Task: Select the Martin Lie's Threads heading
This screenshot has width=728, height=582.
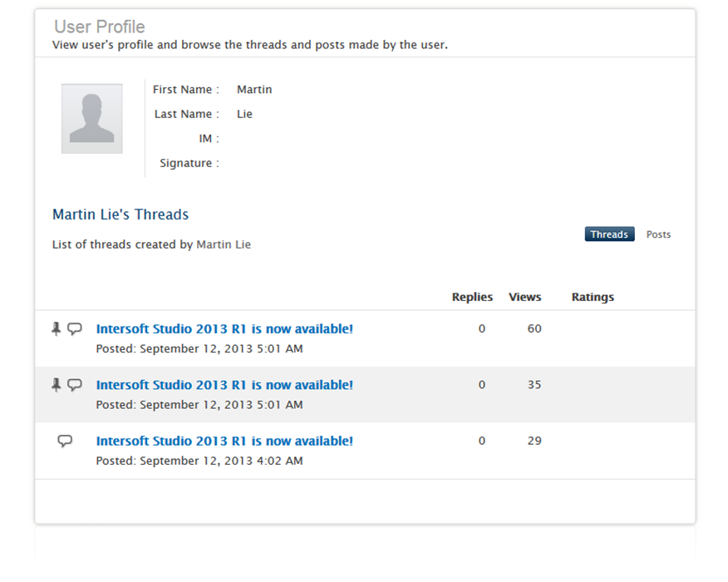Action: click(x=121, y=215)
